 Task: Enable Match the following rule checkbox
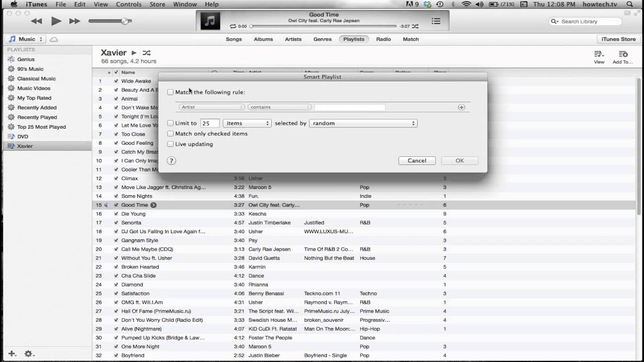click(171, 93)
